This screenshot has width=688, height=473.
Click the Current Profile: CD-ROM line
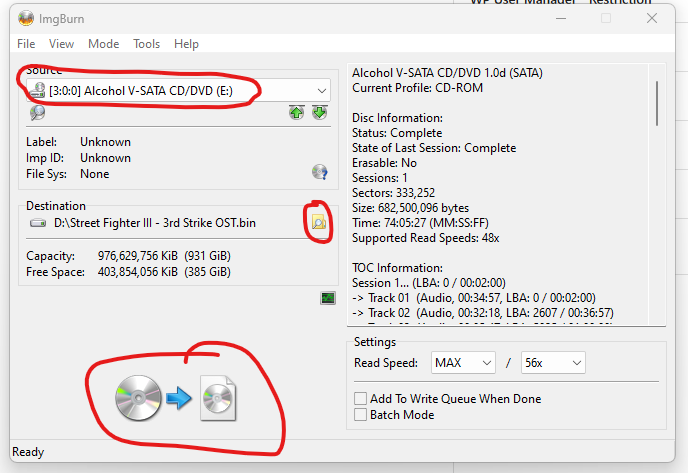coord(418,88)
